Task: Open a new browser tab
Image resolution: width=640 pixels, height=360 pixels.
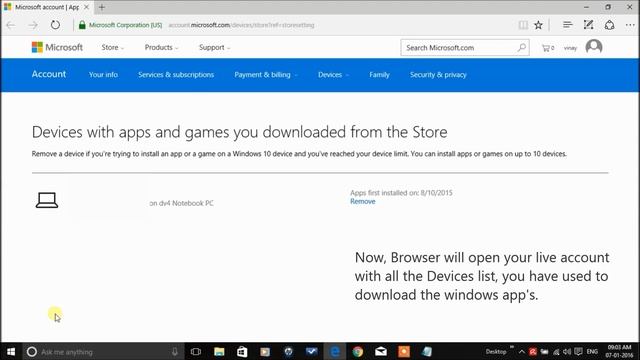Action: point(102,7)
